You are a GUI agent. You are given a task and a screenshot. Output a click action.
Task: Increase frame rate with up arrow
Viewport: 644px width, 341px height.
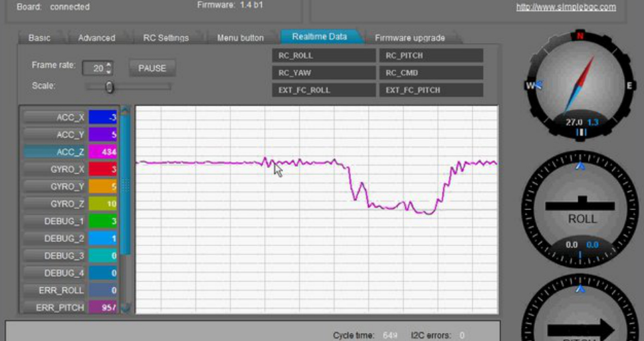click(109, 64)
